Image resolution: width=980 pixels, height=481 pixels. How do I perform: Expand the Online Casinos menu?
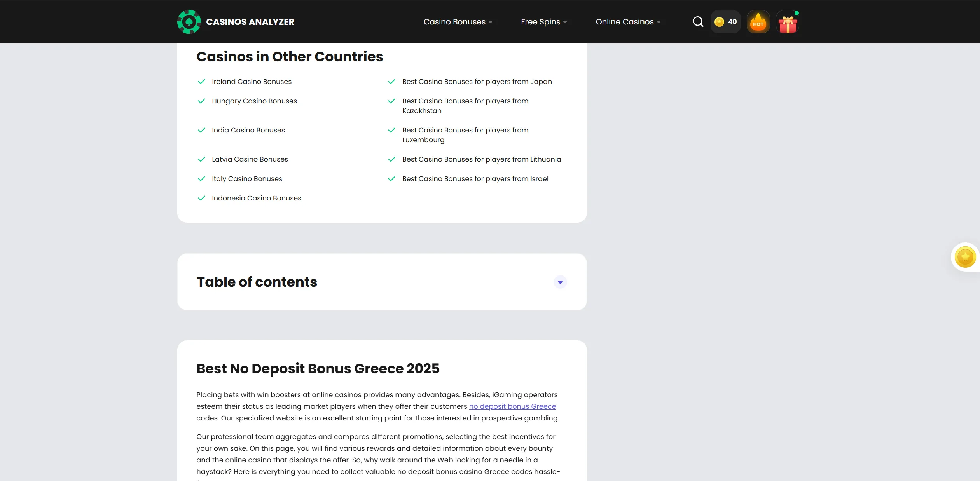628,22
